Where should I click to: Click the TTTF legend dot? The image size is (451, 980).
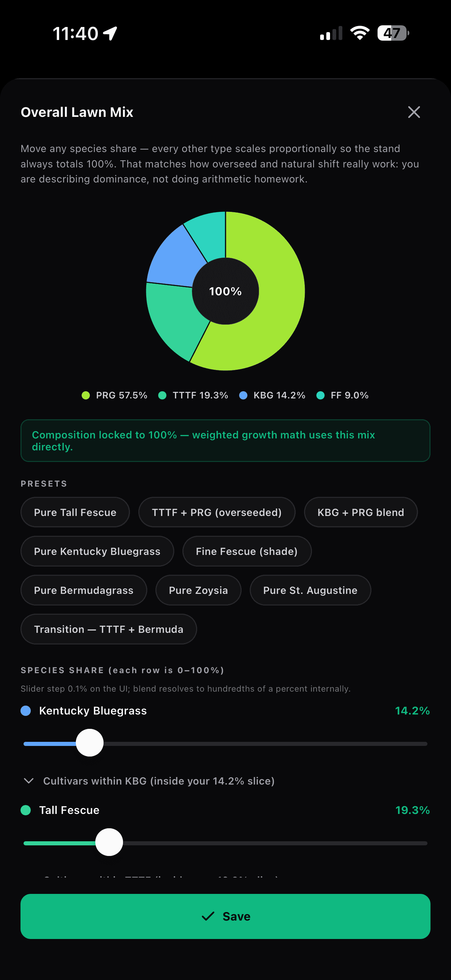pos(162,395)
